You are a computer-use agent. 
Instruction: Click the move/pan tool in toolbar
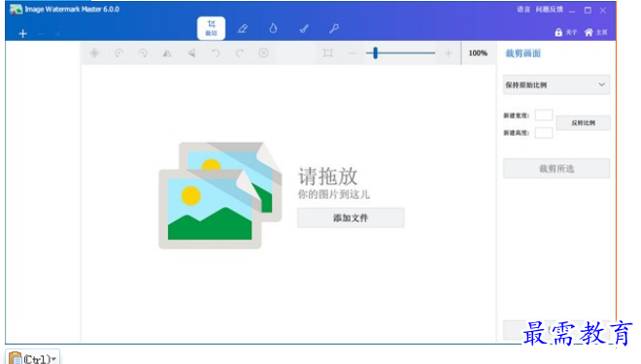[x=94, y=53]
